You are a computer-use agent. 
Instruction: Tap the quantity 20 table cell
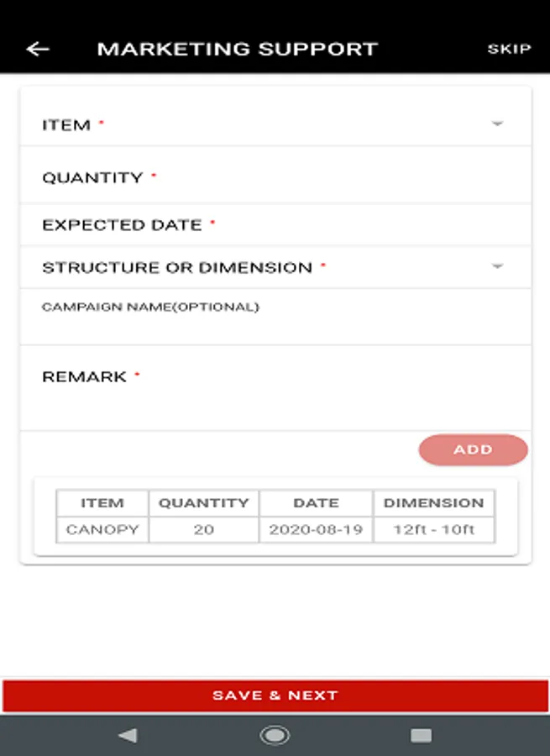pyautogui.click(x=203, y=530)
